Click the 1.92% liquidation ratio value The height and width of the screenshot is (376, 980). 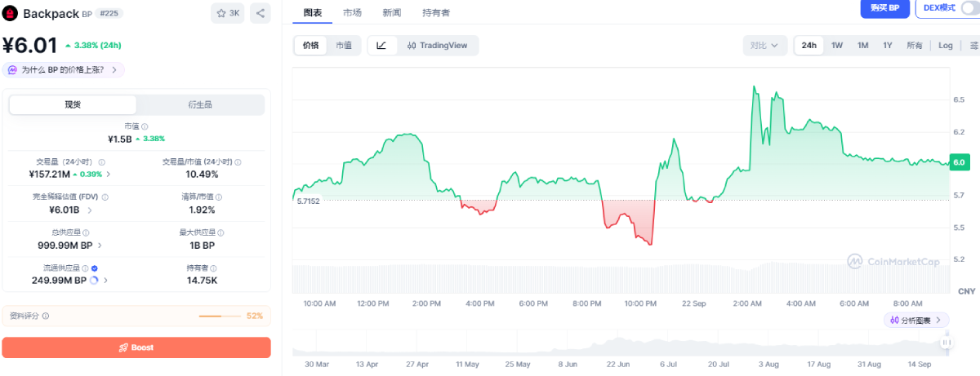tap(202, 210)
